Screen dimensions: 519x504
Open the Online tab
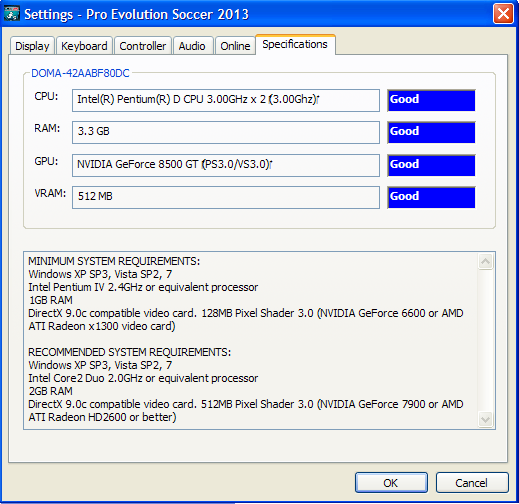pyautogui.click(x=235, y=46)
